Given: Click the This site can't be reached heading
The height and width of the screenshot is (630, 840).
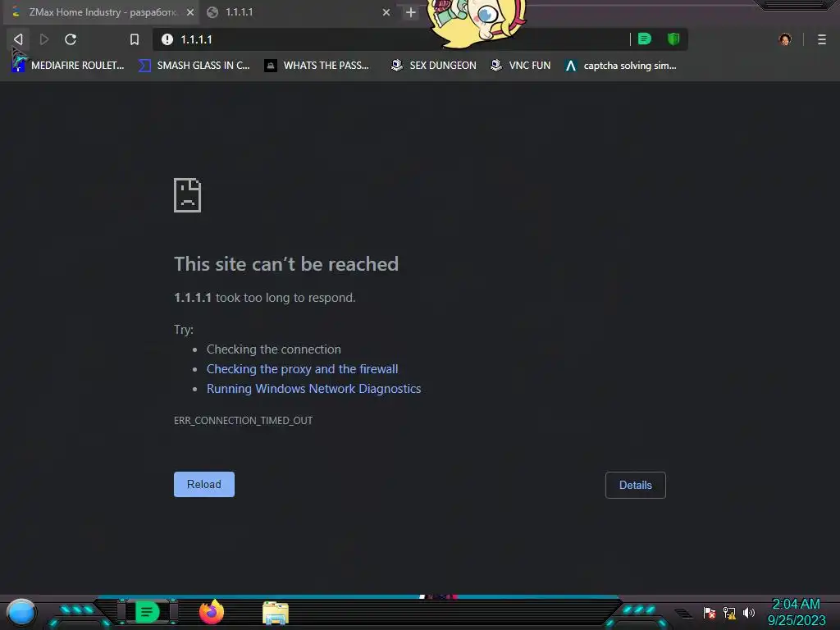Looking at the screenshot, I should click(x=286, y=264).
